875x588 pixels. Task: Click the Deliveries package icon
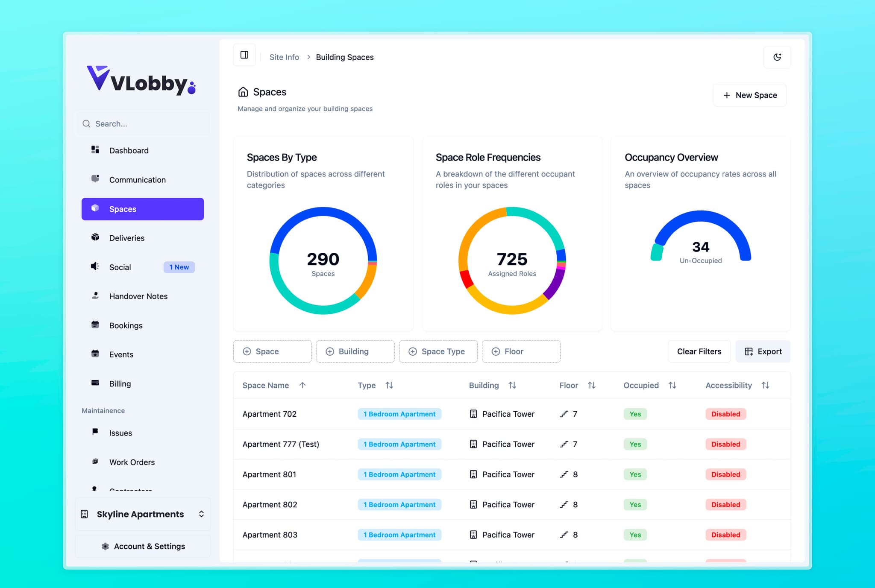click(x=95, y=238)
